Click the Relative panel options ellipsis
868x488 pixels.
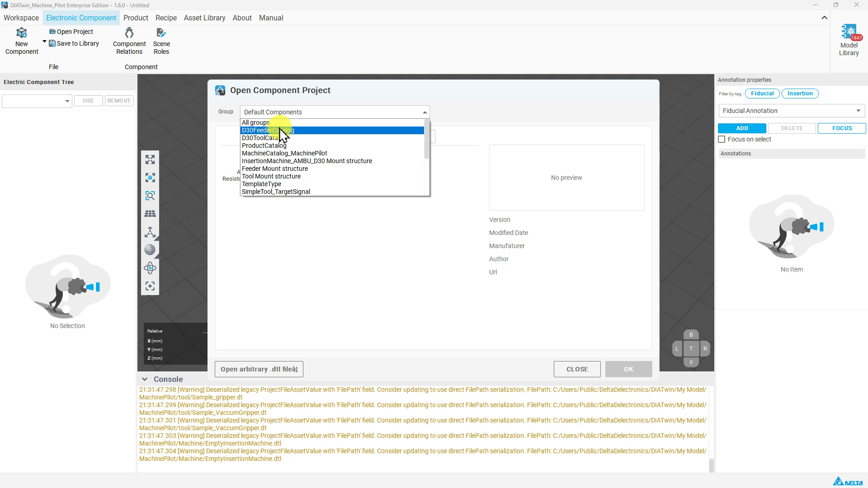(205, 332)
